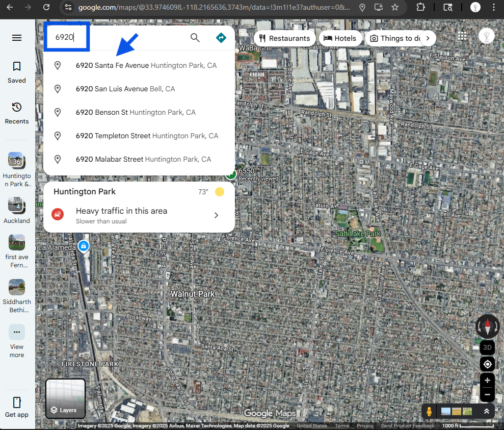The height and width of the screenshot is (430, 504).
Task: Open the hamburger menu in sidebar
Action: pos(17,38)
